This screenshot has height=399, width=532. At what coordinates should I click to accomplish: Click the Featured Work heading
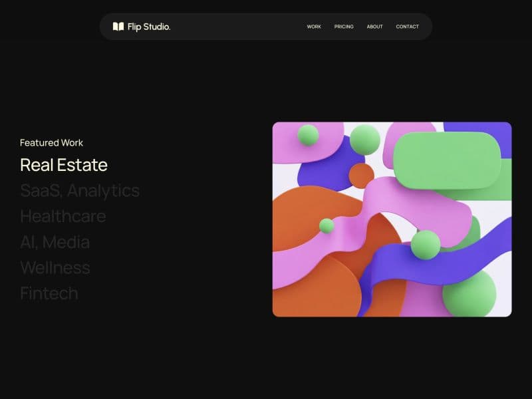coord(52,143)
